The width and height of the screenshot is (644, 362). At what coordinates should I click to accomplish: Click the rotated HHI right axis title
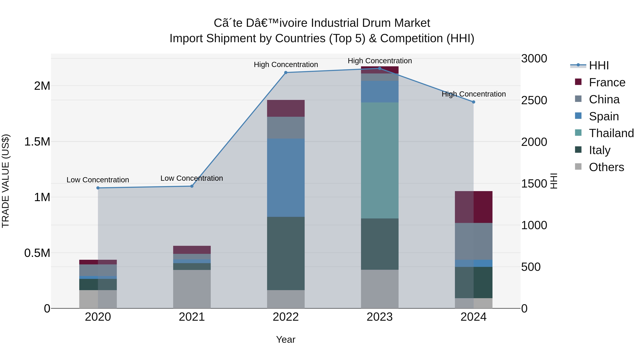click(554, 181)
